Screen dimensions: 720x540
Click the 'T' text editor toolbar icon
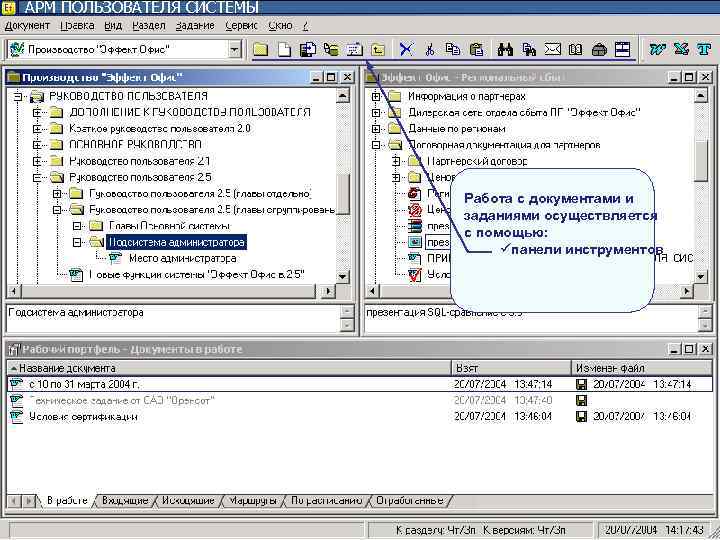(704, 49)
